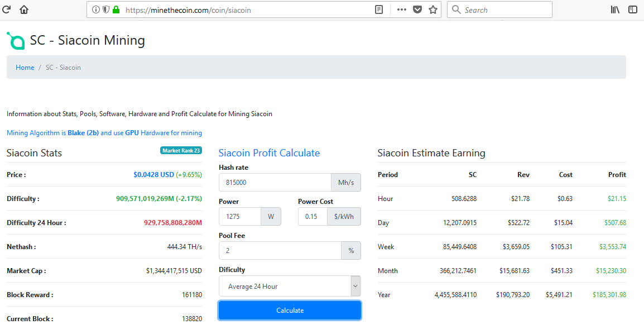Image resolution: width=644 pixels, height=334 pixels.
Task: Click the Year revenue $190,793.20
Action: tap(512, 294)
